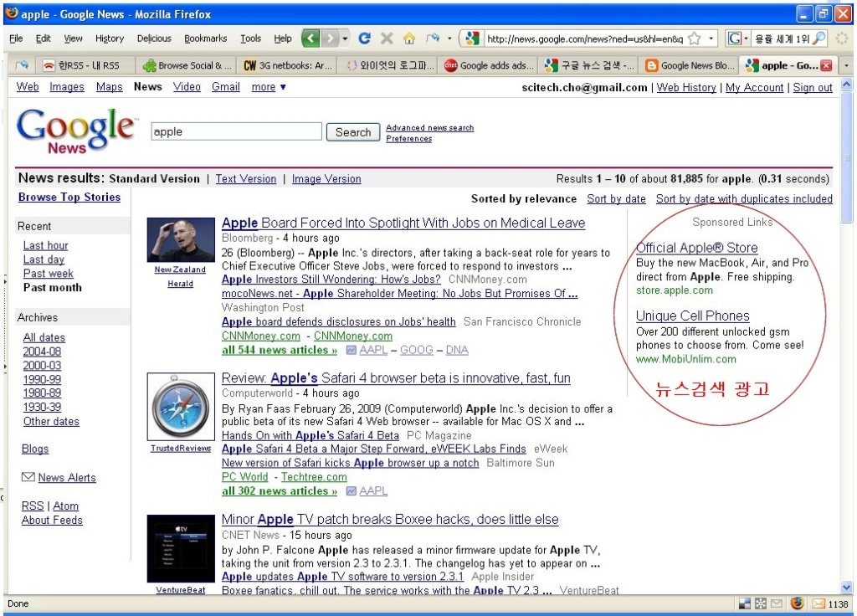857x616 pixels.
Task: Click the snowflake-like network icon in status bar
Action: (760, 603)
